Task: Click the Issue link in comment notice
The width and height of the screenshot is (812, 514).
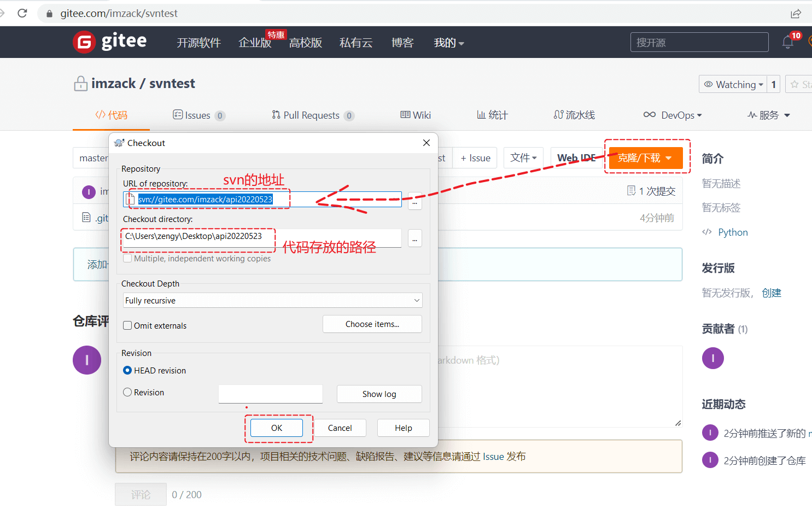Action: (x=493, y=456)
